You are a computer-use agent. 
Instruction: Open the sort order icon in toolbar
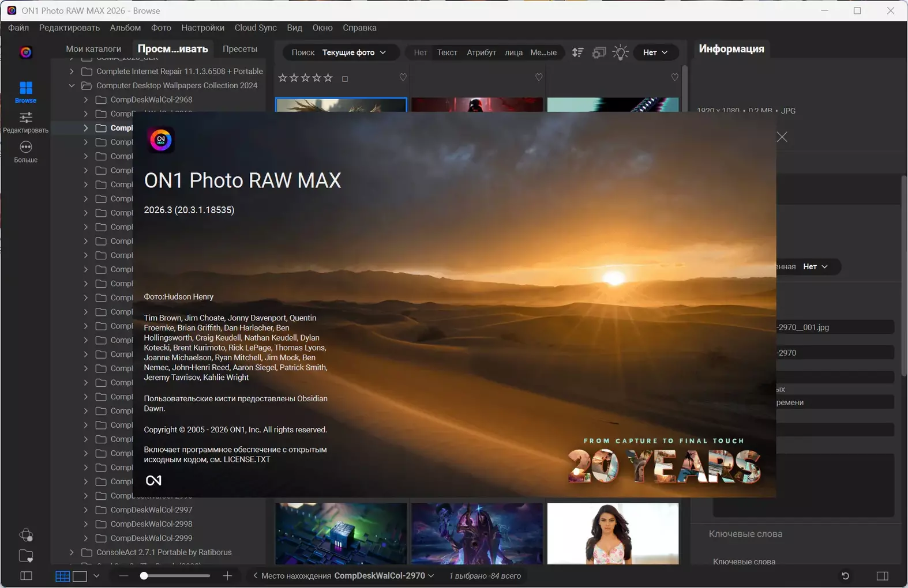tap(577, 52)
